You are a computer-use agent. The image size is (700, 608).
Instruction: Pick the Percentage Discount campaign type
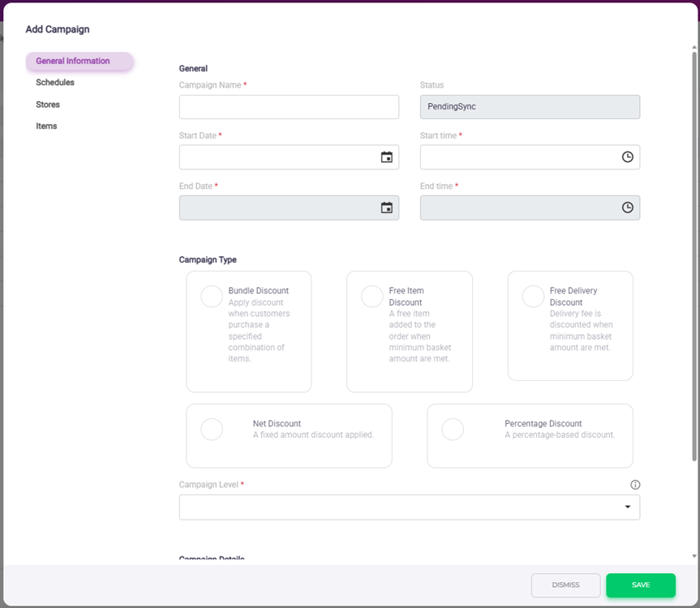453,430
